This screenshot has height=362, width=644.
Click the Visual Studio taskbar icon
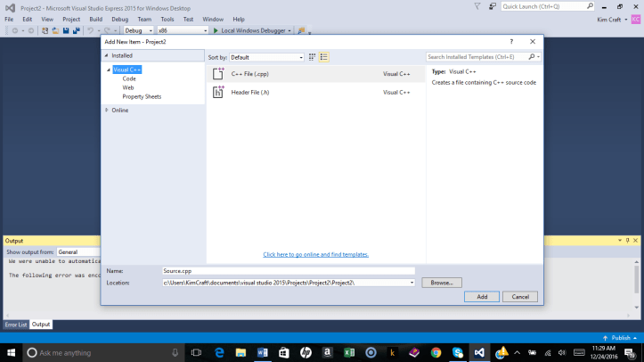(478, 352)
